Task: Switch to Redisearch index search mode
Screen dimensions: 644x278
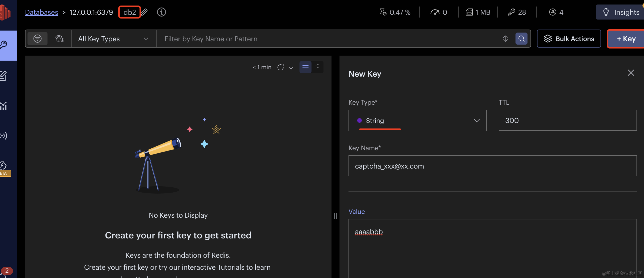Action: [x=59, y=39]
